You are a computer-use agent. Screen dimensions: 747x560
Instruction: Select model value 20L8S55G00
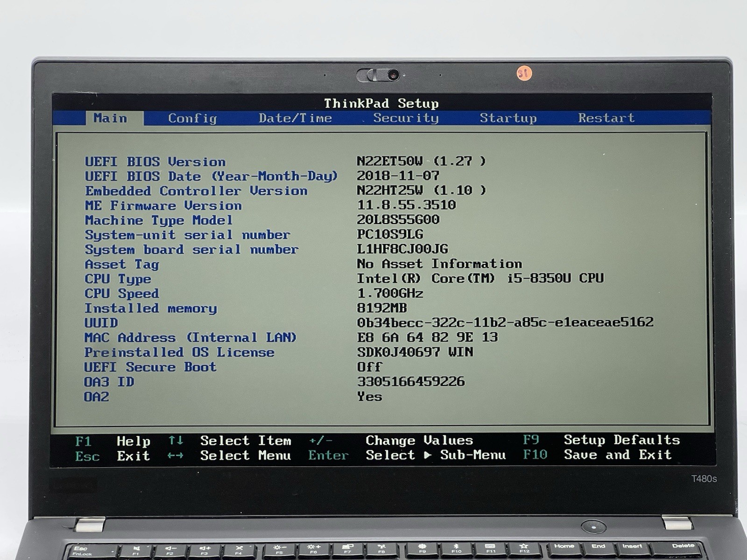pyautogui.click(x=398, y=219)
